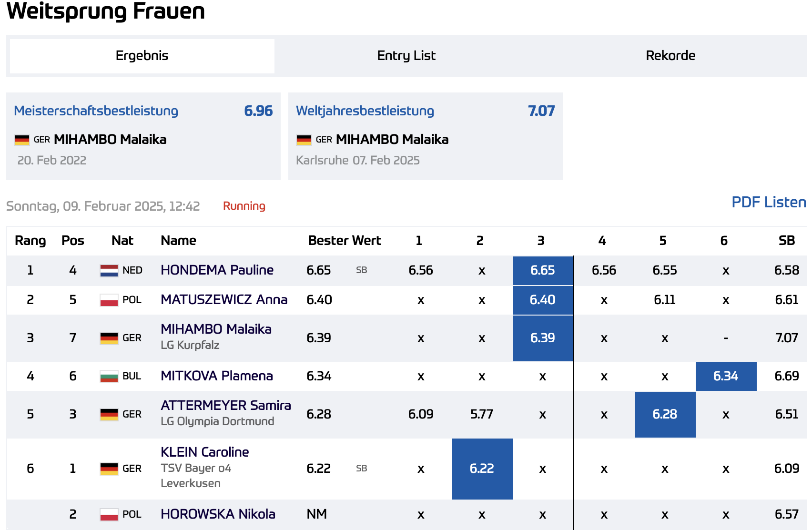Click the German flag beside KLEIN Caroline
Viewport: 812px width, 531px height.
[x=109, y=469]
